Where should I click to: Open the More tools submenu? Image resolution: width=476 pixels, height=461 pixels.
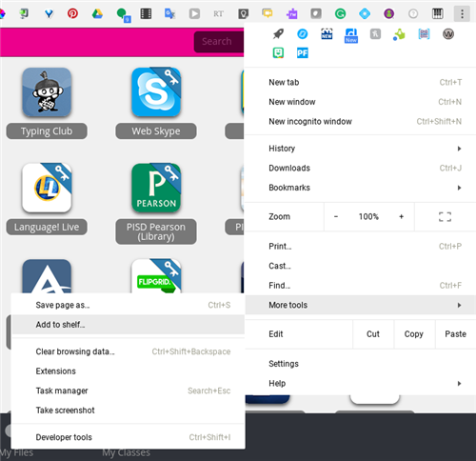coord(361,305)
